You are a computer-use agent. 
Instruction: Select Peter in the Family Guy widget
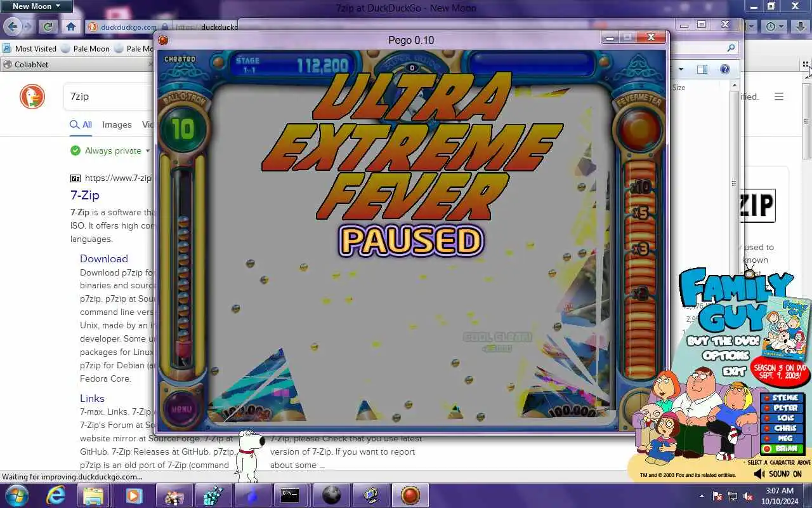(x=782, y=408)
